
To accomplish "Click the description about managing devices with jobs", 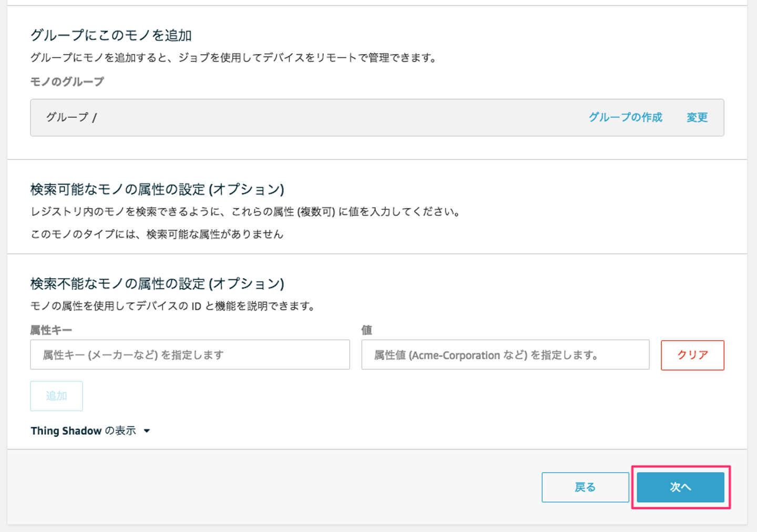I will click(234, 58).
